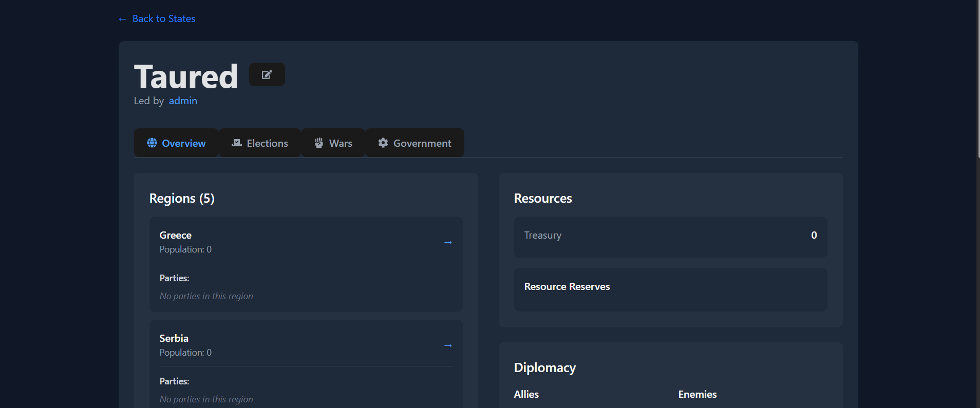Click the Treasury label

[x=543, y=236]
